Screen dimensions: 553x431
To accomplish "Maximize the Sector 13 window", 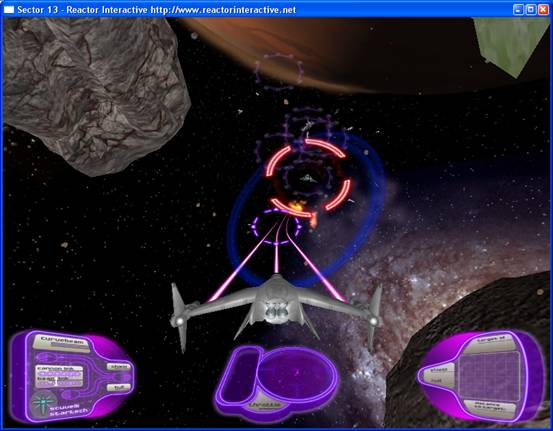I will coord(530,10).
